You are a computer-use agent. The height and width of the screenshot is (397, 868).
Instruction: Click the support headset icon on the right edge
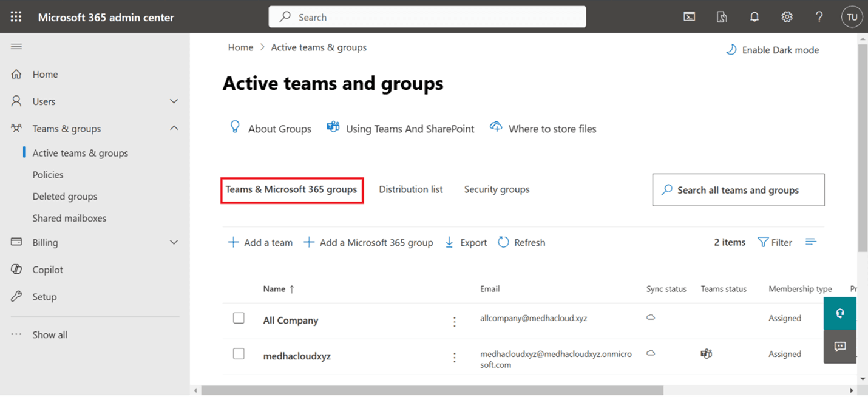(x=839, y=313)
